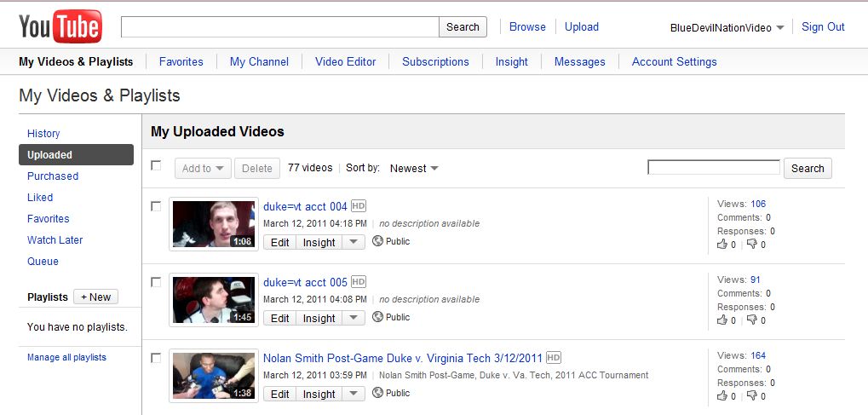Click Public globe icon for duke=vt acct 004
The height and width of the screenshot is (415, 868).
(x=378, y=241)
